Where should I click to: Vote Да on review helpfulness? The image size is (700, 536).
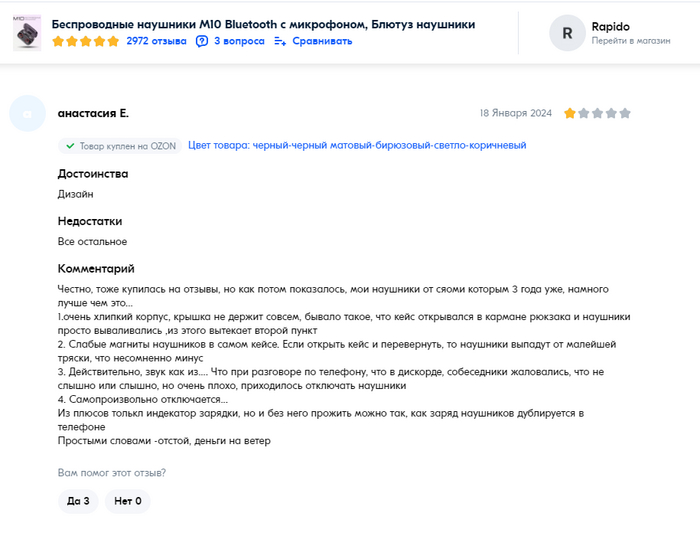tap(78, 501)
